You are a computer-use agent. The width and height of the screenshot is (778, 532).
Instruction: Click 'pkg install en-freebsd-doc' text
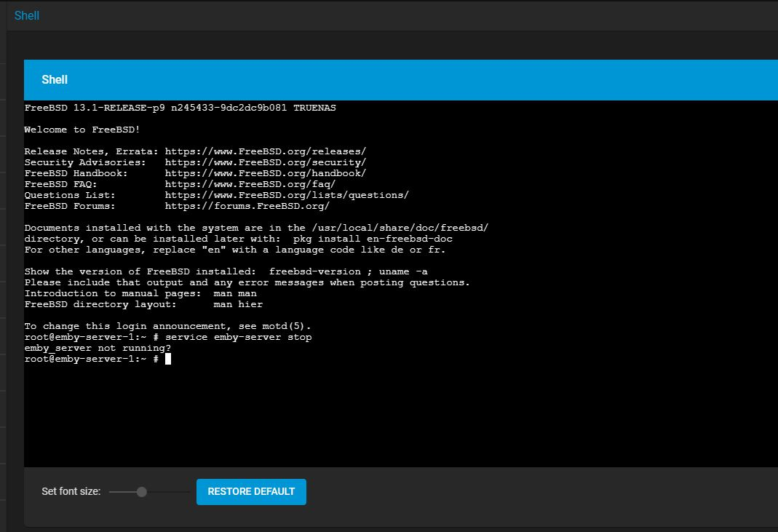point(373,239)
